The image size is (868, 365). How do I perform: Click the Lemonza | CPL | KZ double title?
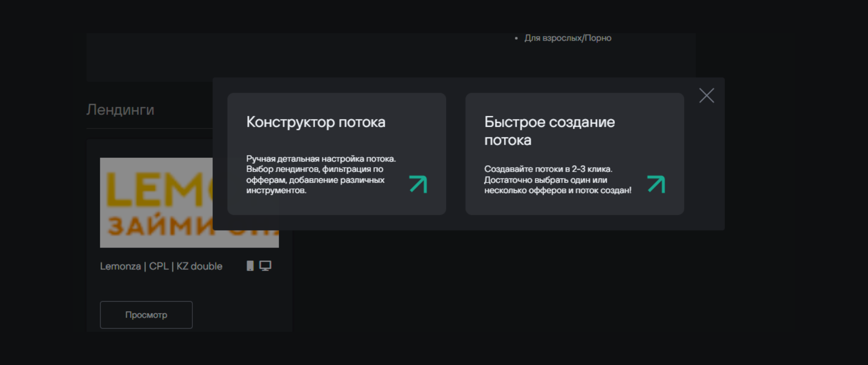[161, 266]
